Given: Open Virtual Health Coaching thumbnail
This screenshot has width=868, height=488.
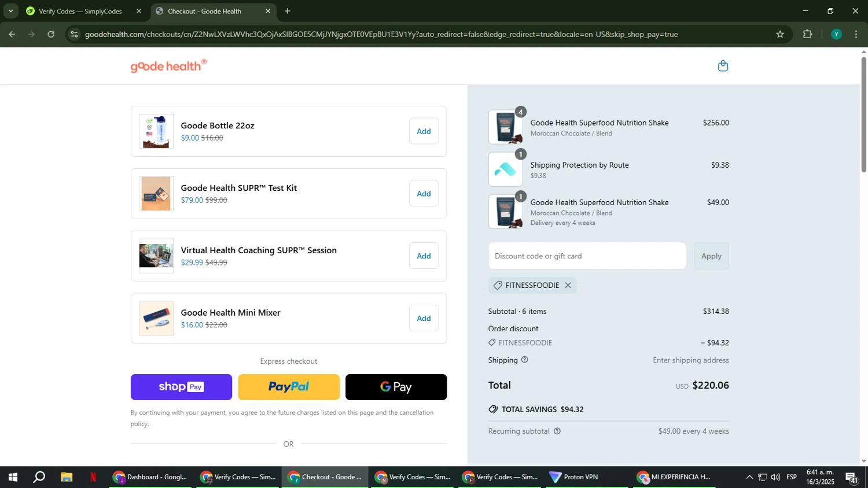Looking at the screenshot, I should click(x=156, y=256).
